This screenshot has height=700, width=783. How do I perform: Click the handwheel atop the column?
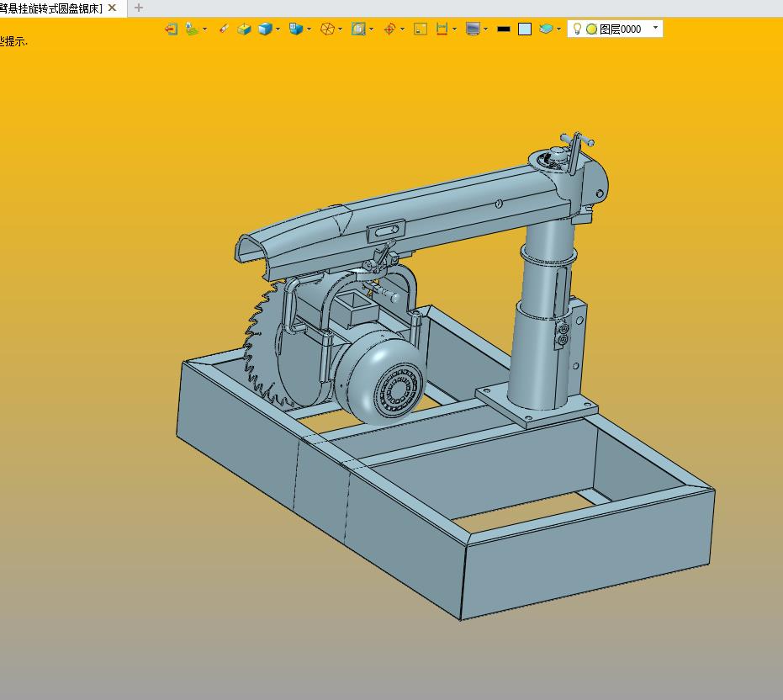pyautogui.click(x=577, y=140)
